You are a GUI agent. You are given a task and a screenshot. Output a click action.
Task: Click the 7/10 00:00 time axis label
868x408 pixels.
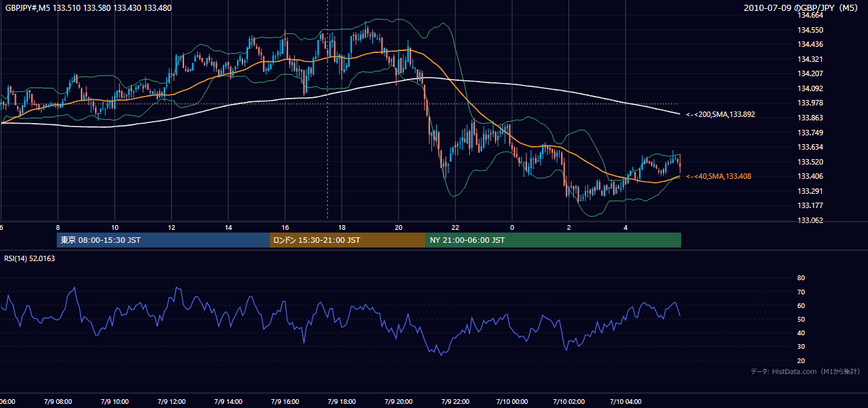click(511, 402)
